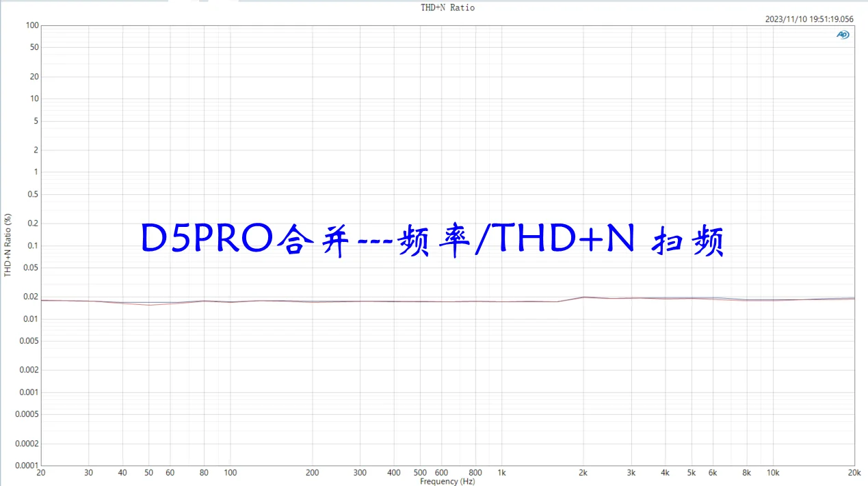Click the 1k tick on the frequency axis
The width and height of the screenshot is (868, 486).
coord(501,473)
